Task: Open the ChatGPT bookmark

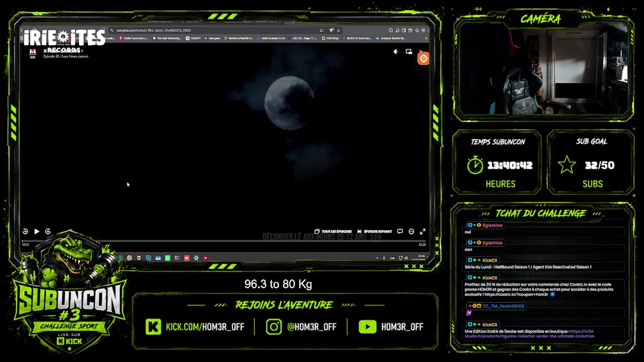Action: point(194,38)
